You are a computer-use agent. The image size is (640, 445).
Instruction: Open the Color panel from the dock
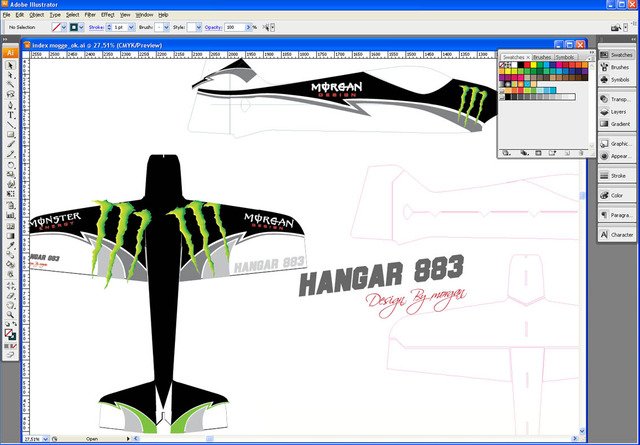[617, 195]
